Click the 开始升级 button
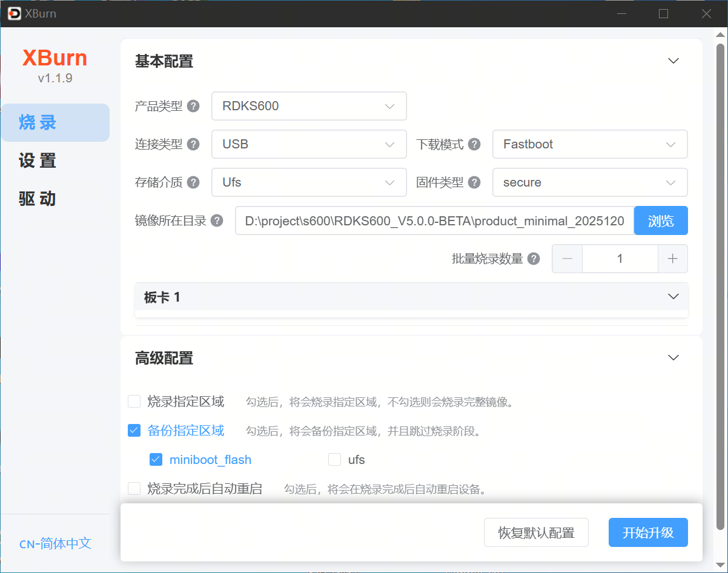This screenshot has height=573, width=728. (648, 532)
